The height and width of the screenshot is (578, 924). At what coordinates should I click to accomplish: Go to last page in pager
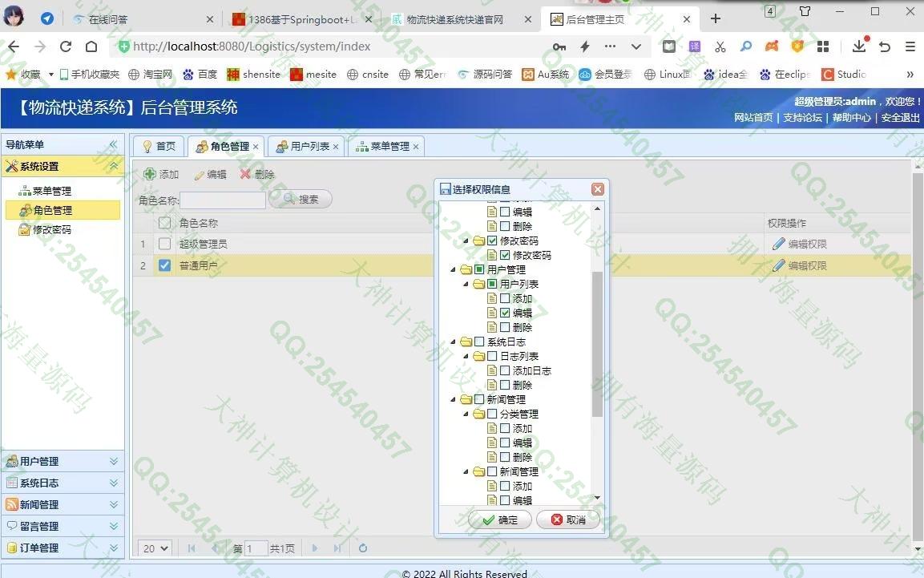point(337,548)
